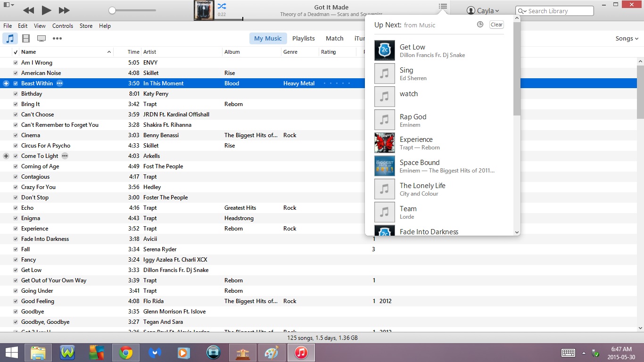
Task: Open Google Chrome from taskbar
Action: click(125, 353)
